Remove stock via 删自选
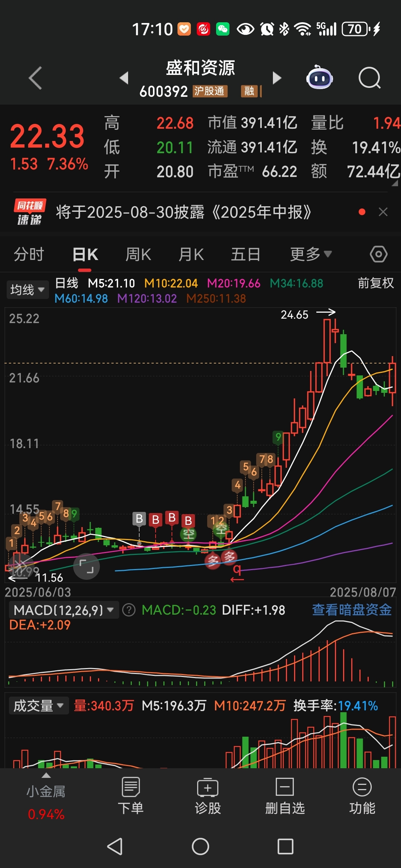The width and height of the screenshot is (401, 868). pos(285,796)
